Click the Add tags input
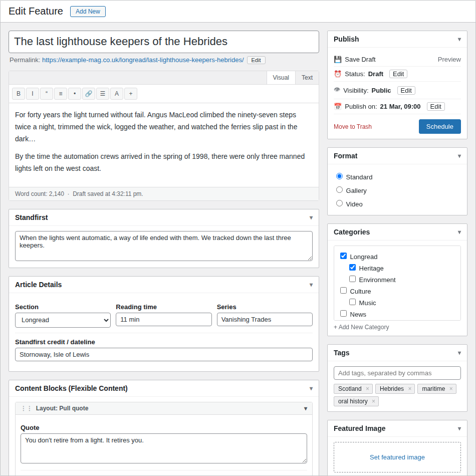 pyautogui.click(x=397, y=373)
